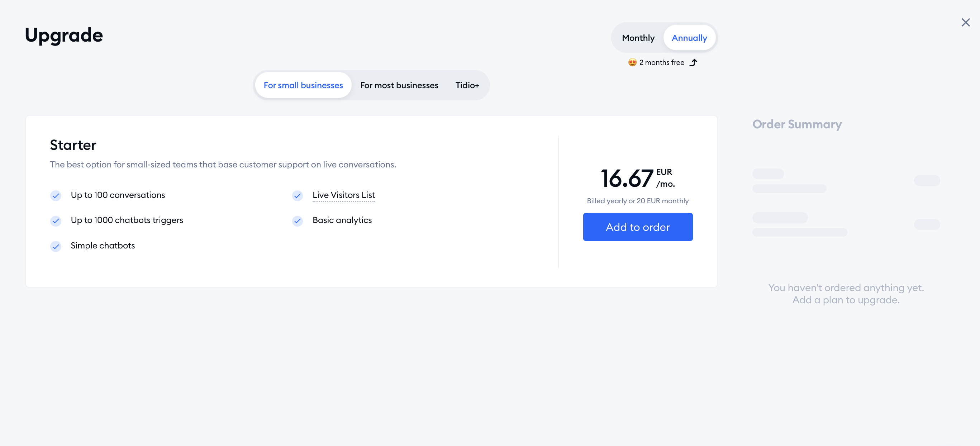Click 'Up to 1000 chatbots triggers' text
This screenshot has height=446, width=980.
point(127,220)
